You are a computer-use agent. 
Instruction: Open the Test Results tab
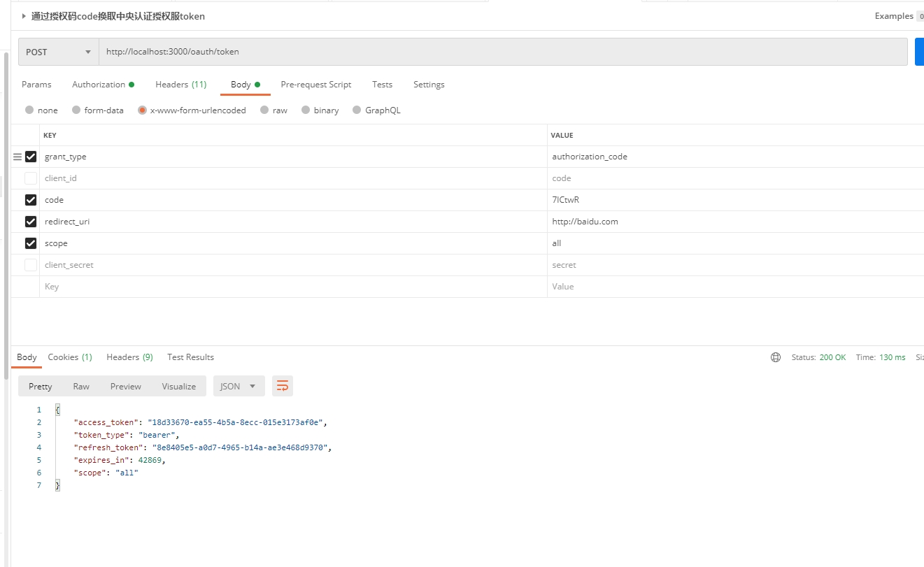[x=190, y=357]
